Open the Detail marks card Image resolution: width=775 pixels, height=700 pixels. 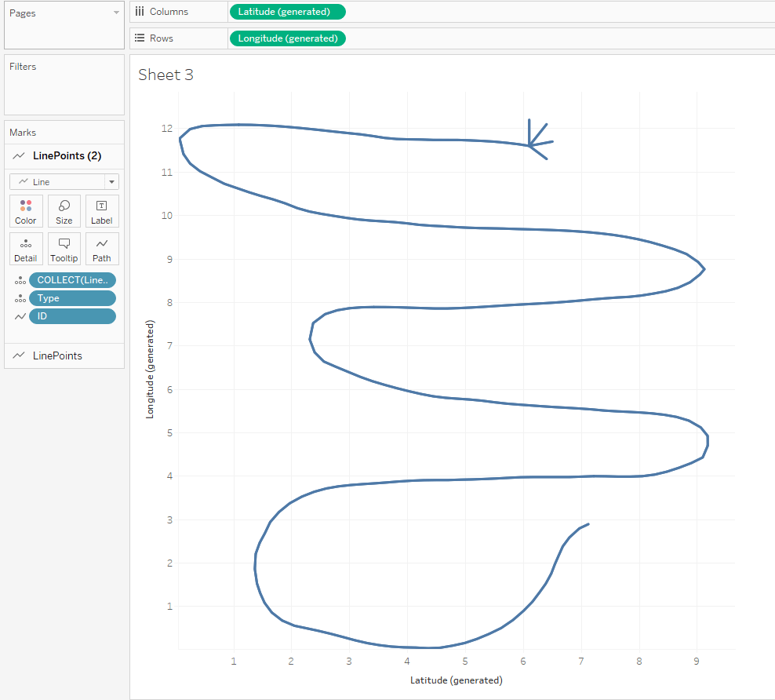click(26, 249)
